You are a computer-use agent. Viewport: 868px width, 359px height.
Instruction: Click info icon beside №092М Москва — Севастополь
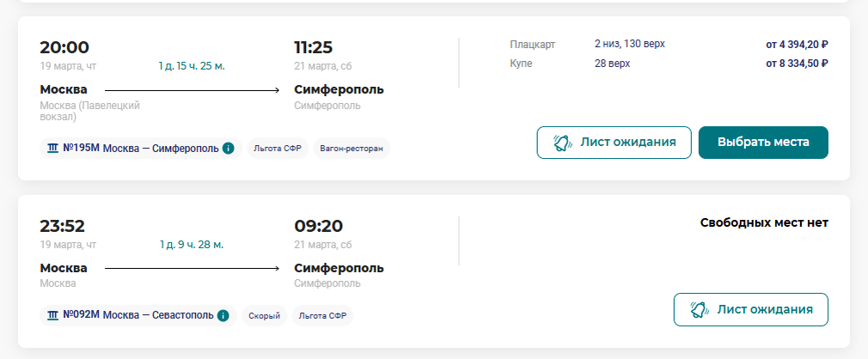point(223,315)
